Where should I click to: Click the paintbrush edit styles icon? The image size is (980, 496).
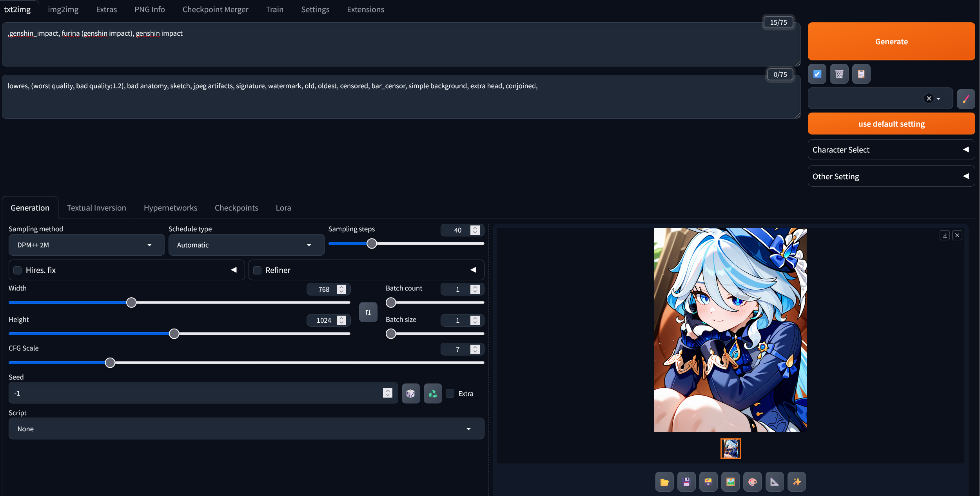pos(965,98)
